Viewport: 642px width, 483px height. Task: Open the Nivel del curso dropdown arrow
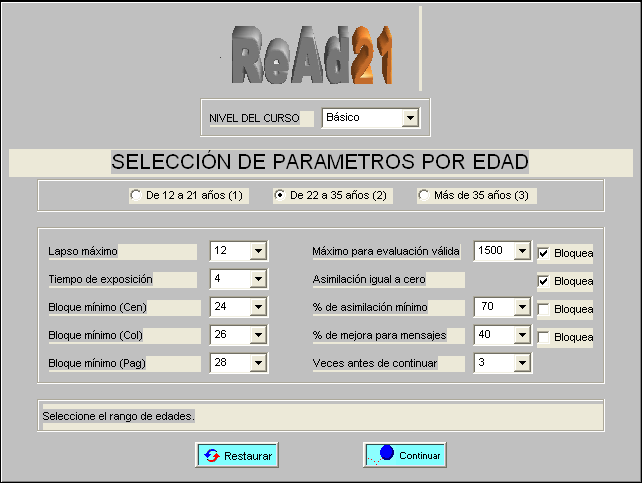410,118
